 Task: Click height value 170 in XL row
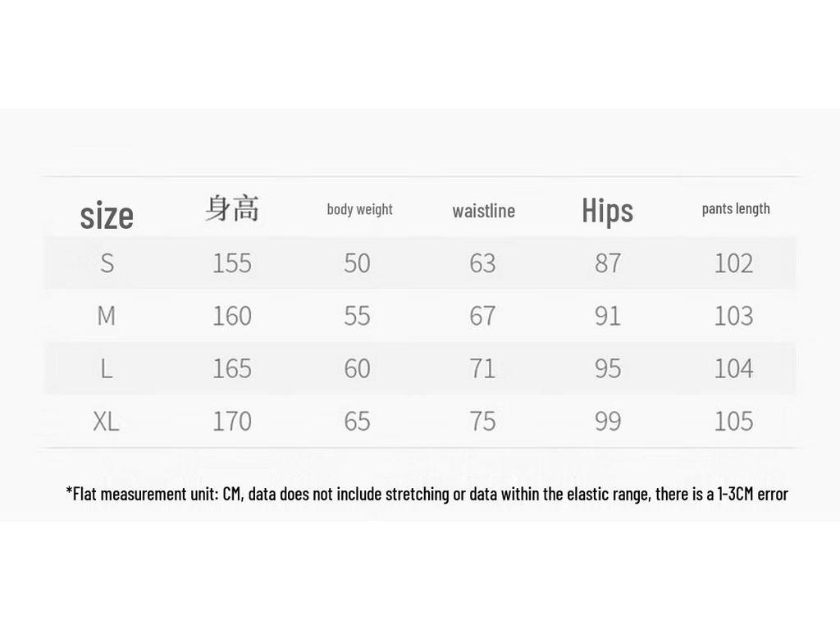232,421
